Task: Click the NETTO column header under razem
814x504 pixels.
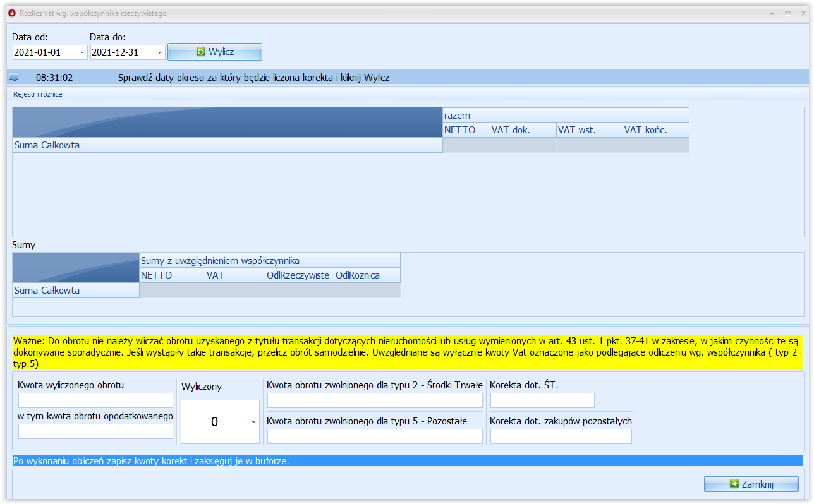Action: [466, 130]
